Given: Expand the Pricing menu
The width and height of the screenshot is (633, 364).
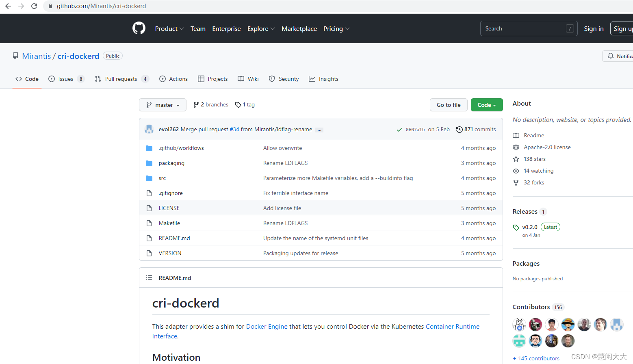Looking at the screenshot, I should (336, 28).
